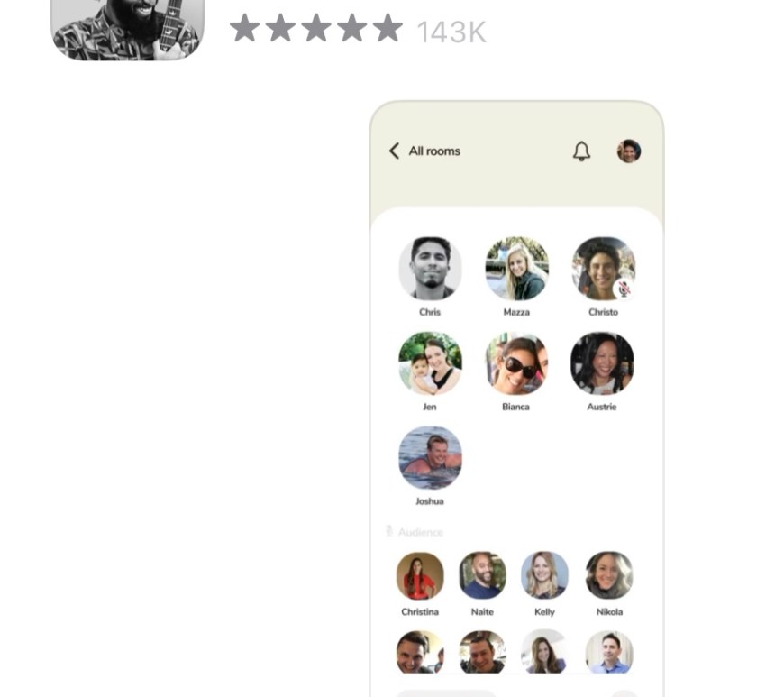Select speaker Chris's avatar
The image size is (784, 697).
pos(430,269)
